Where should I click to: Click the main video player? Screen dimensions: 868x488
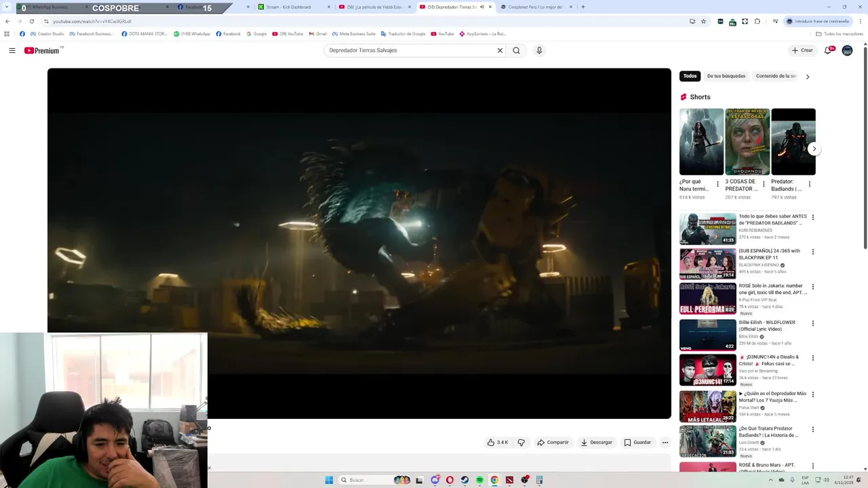pos(359,243)
